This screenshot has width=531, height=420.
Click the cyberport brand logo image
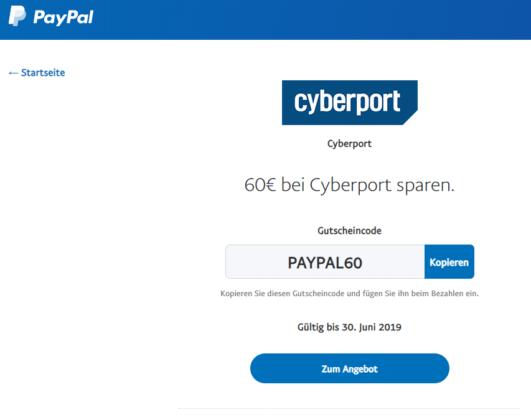pos(349,103)
